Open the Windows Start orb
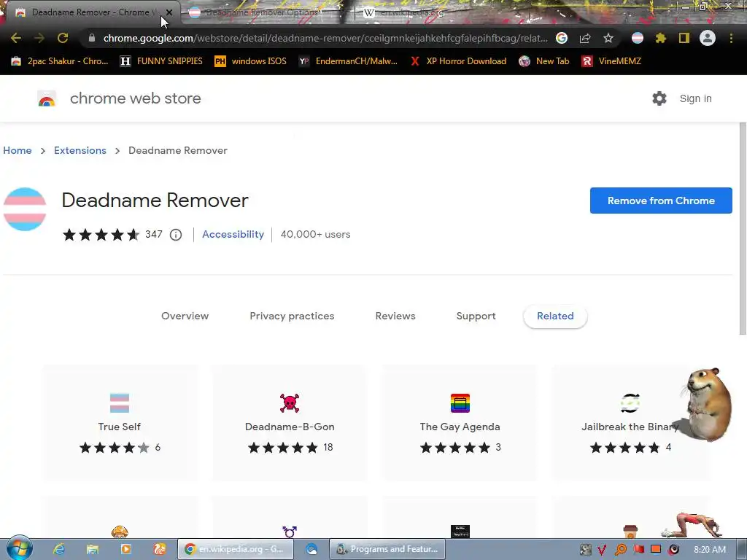This screenshot has height=560, width=747. pos(19,548)
